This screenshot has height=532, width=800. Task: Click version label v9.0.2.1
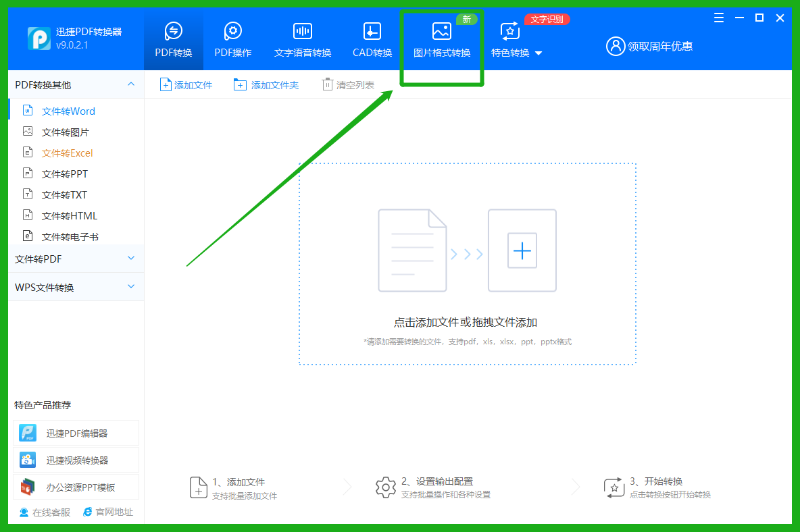coord(72,45)
